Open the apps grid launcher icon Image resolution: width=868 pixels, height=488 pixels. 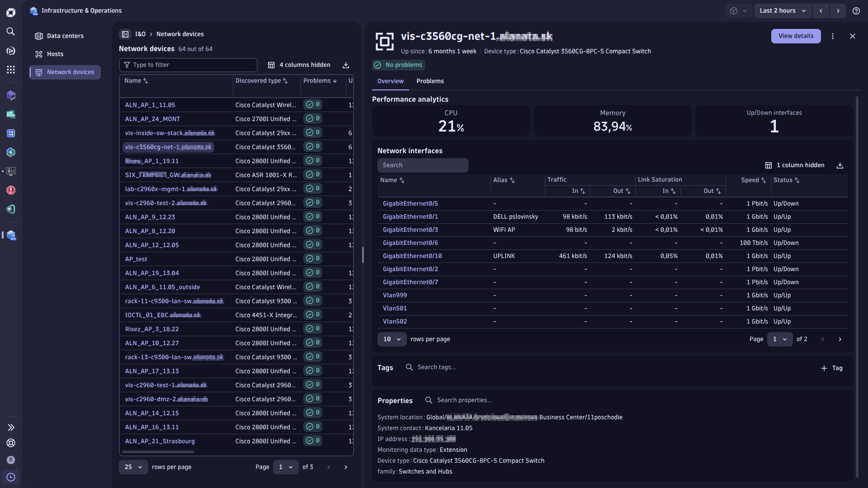(x=11, y=70)
